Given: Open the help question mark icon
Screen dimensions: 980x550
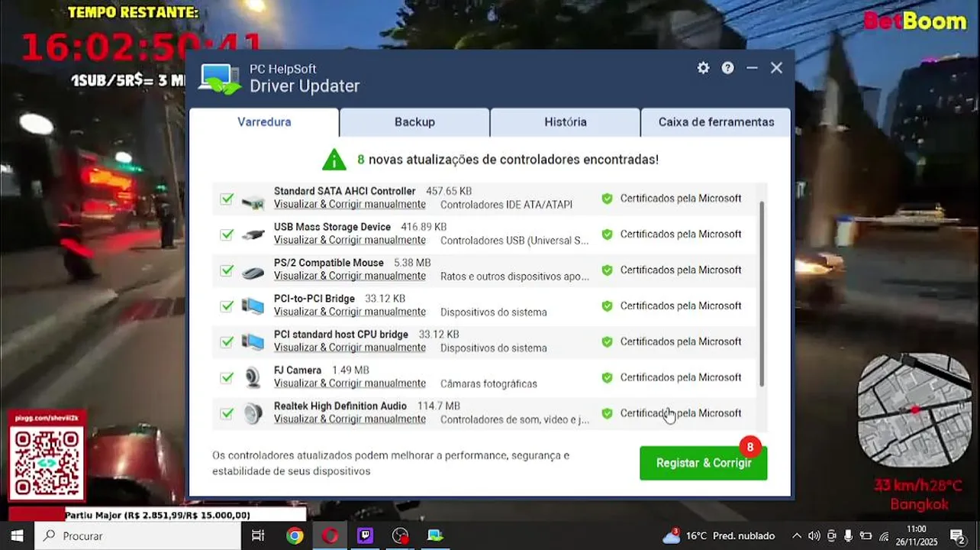Looking at the screenshot, I should point(727,68).
